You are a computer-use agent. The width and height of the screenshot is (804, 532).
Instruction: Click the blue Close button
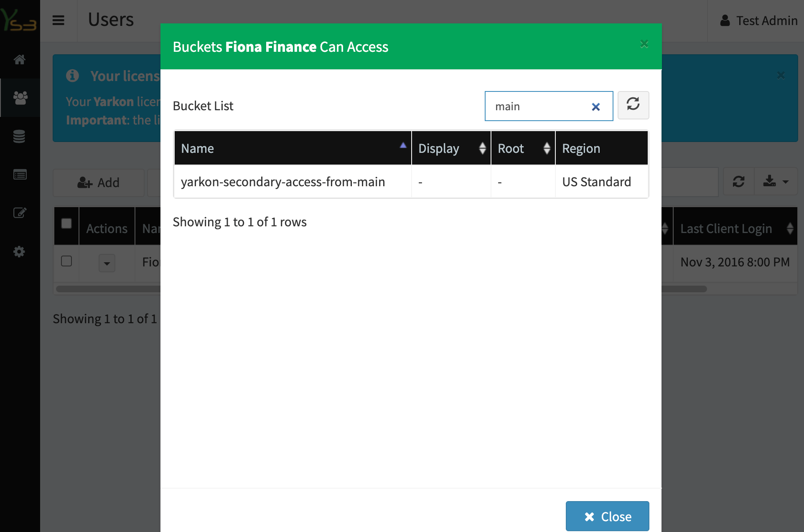point(607,516)
